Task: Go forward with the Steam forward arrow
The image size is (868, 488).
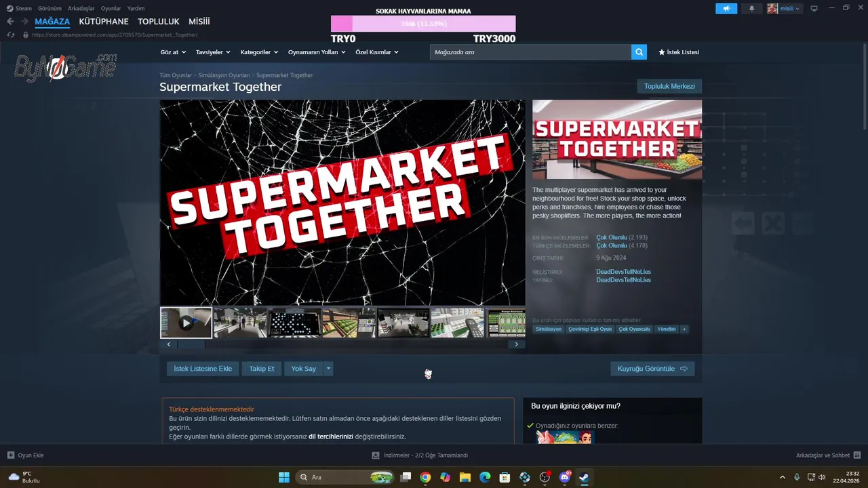Action: 24,22
